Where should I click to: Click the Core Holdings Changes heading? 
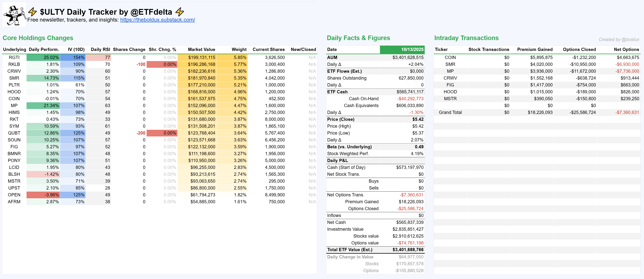38,38
